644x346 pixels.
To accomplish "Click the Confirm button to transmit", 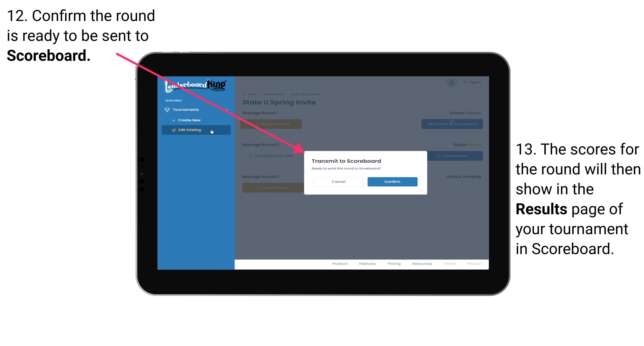I will pos(391,182).
